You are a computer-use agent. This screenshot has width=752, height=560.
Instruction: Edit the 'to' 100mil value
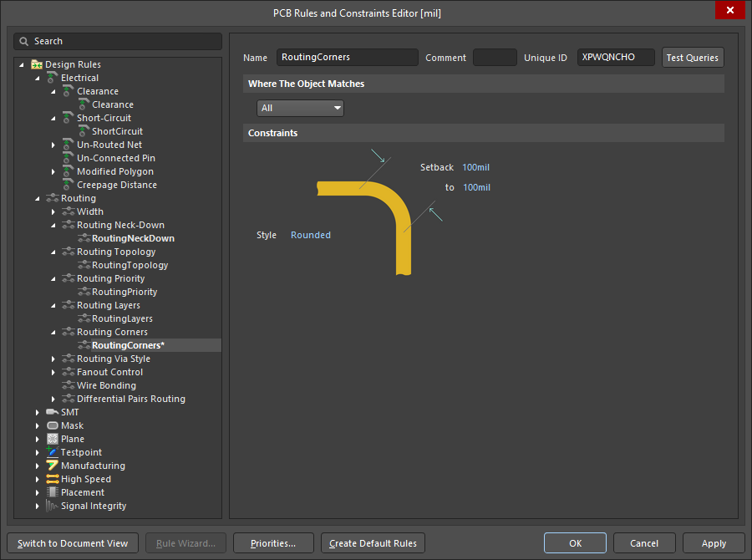476,187
